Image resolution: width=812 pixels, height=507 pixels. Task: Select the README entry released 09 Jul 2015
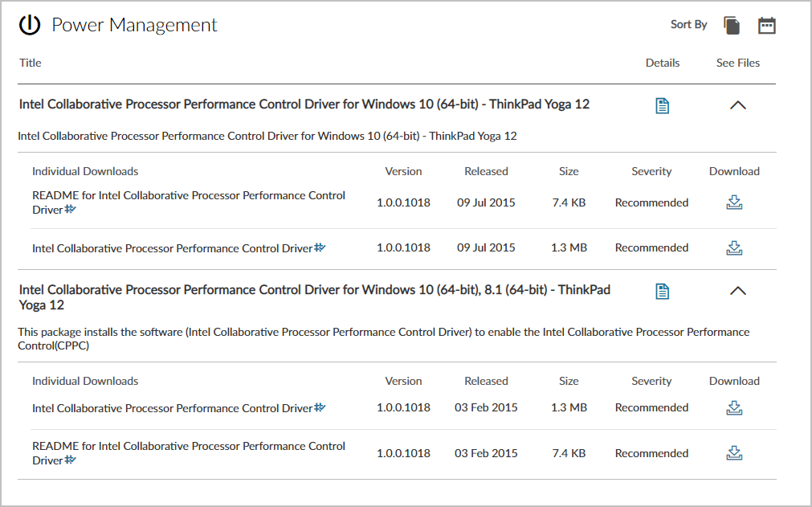pos(189,202)
